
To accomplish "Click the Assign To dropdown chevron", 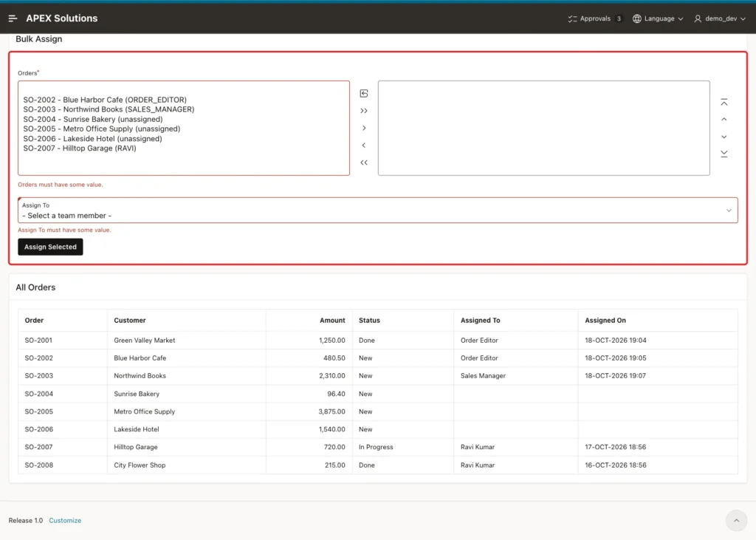I will click(729, 211).
